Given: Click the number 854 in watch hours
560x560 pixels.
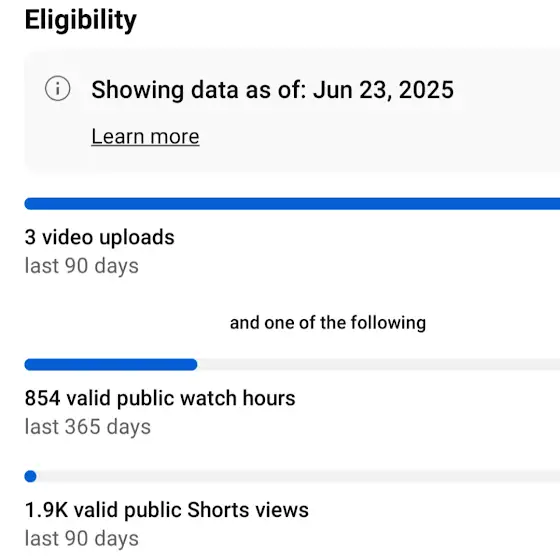Looking at the screenshot, I should (42, 398).
